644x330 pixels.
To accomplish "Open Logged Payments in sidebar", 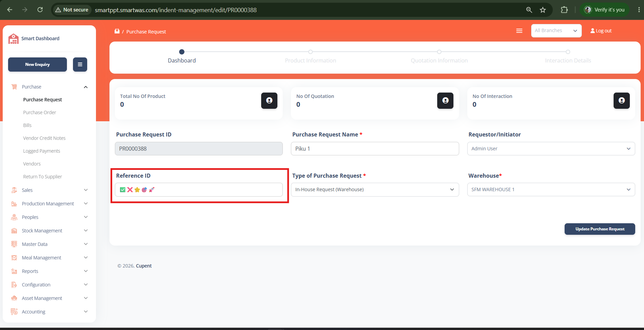I will pyautogui.click(x=42, y=151).
